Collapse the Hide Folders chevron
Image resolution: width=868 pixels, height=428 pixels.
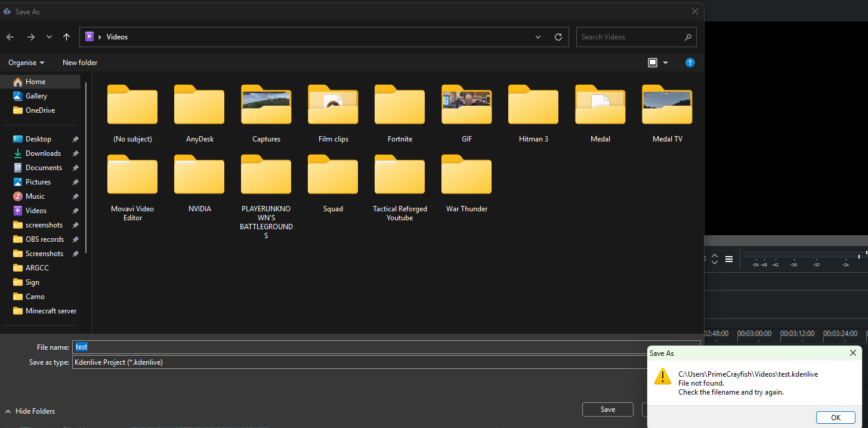tap(8, 411)
